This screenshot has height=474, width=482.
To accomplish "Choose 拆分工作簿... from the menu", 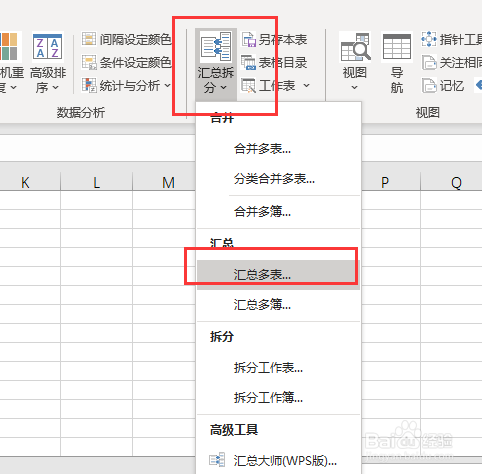I will click(278, 397).
